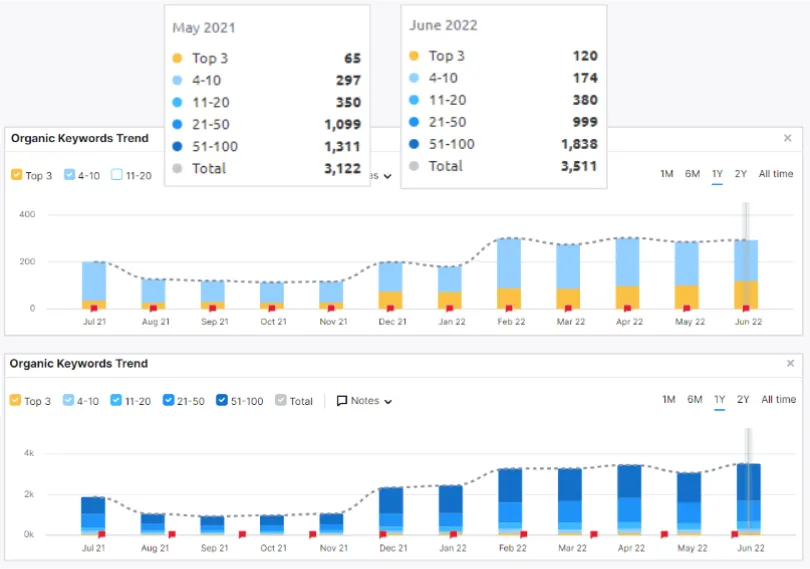Select 1Y range in upper chart

coord(717,174)
